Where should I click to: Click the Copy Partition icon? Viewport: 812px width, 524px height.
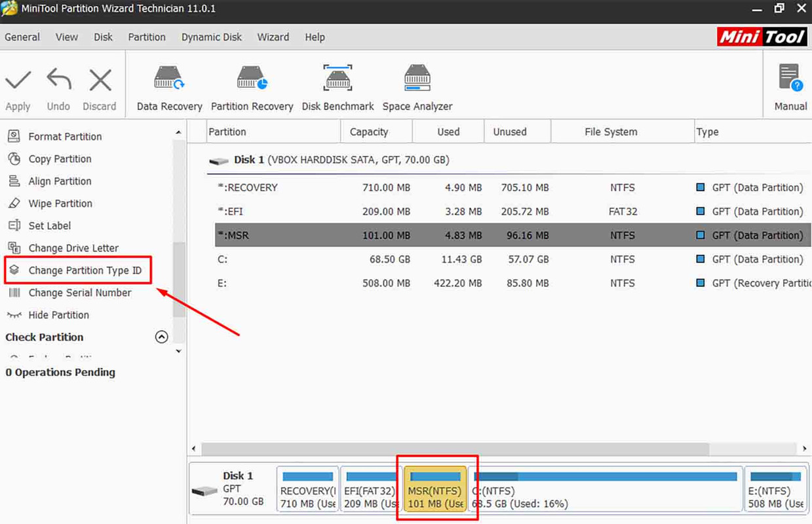pyautogui.click(x=14, y=159)
